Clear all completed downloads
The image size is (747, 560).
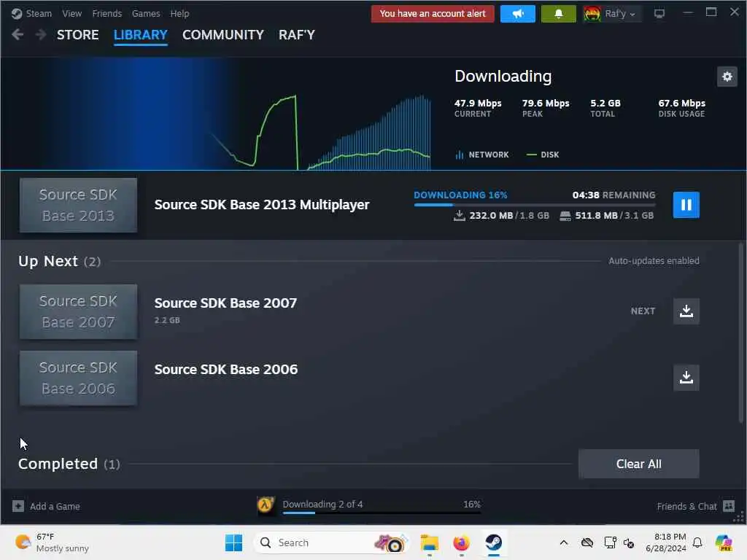(638, 464)
